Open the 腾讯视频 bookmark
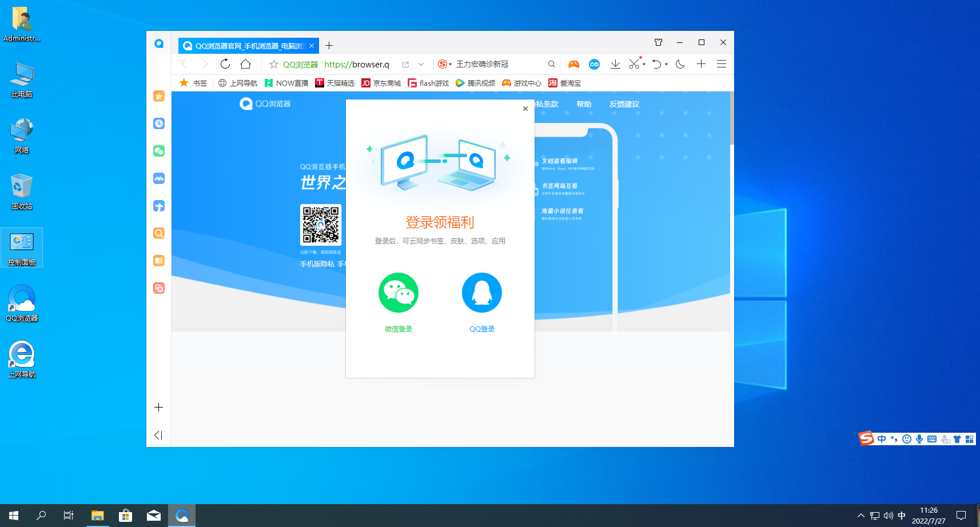980x527 pixels. point(475,83)
